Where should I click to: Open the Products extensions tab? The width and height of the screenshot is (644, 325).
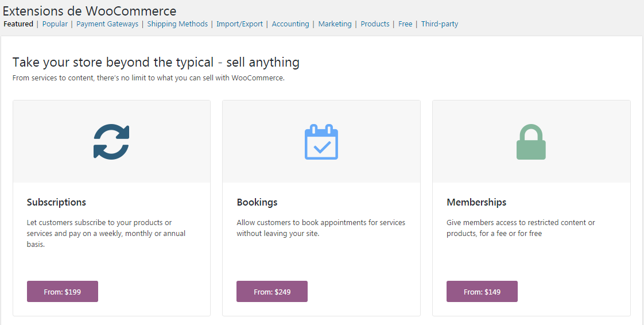(375, 24)
